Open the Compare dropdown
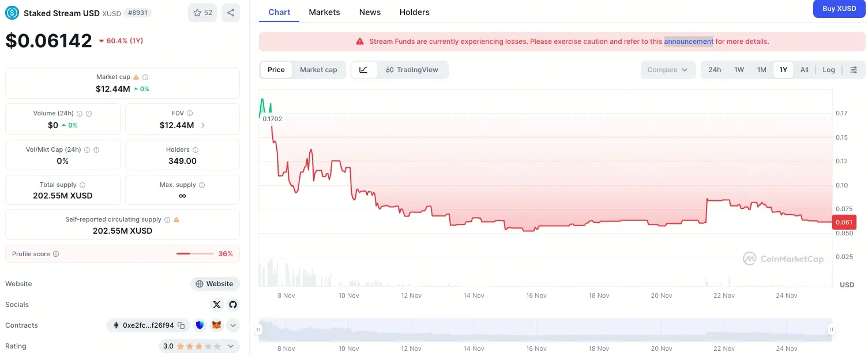The height and width of the screenshot is (356, 868). 667,69
